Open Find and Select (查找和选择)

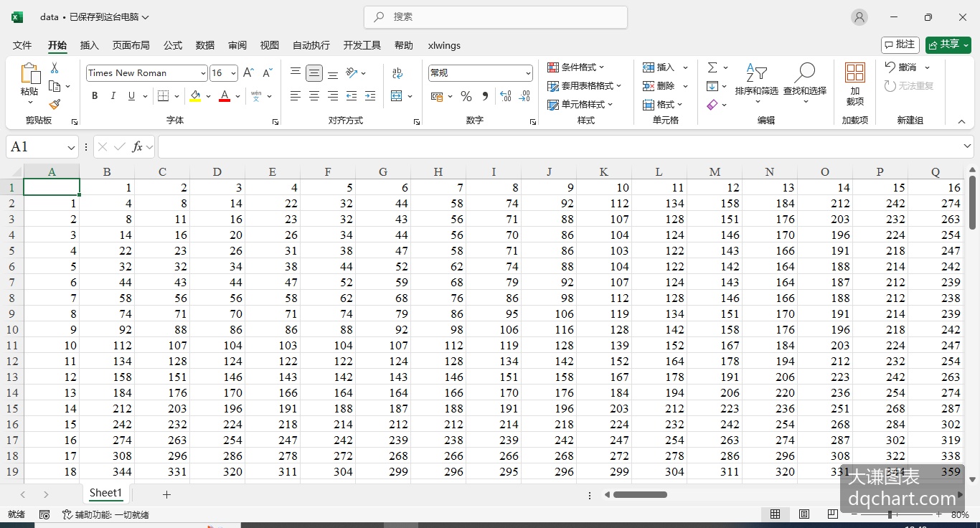(x=804, y=82)
